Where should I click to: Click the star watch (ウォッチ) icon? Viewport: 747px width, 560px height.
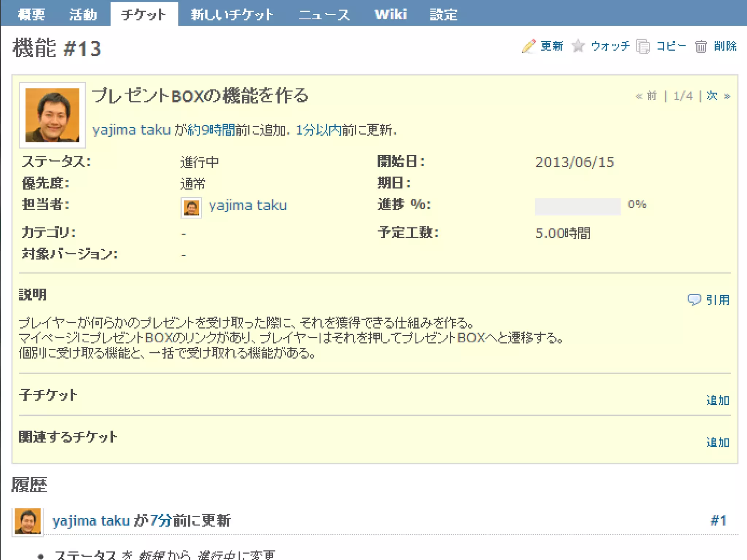click(x=578, y=46)
